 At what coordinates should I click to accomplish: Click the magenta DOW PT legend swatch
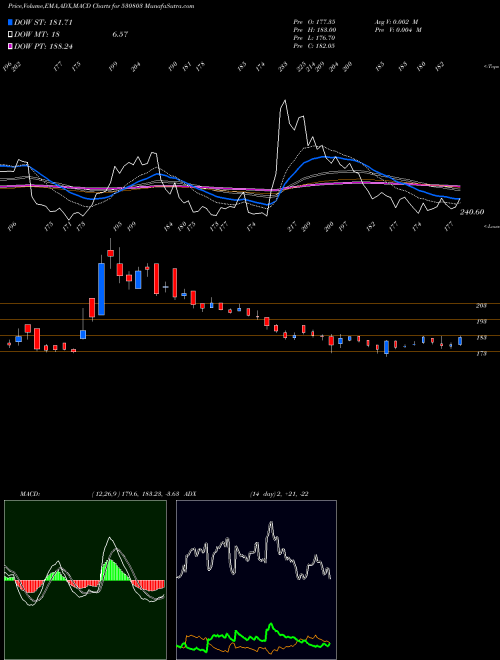tap(10, 46)
